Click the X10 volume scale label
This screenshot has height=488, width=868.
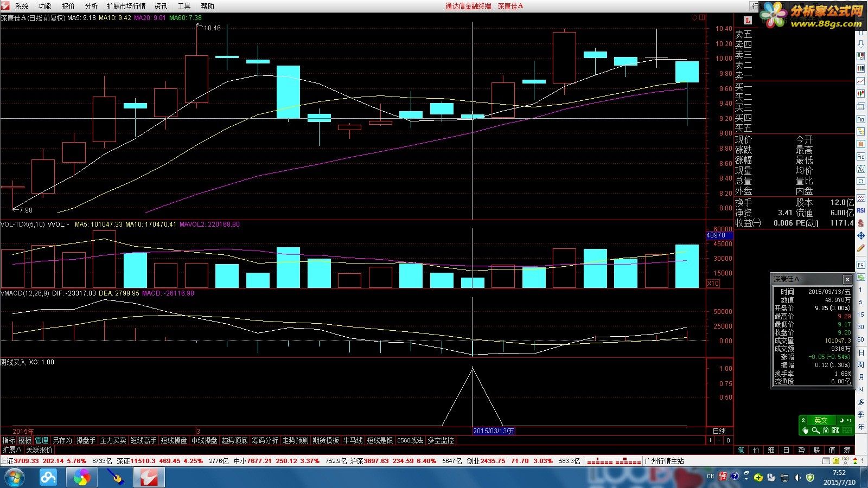(x=713, y=284)
